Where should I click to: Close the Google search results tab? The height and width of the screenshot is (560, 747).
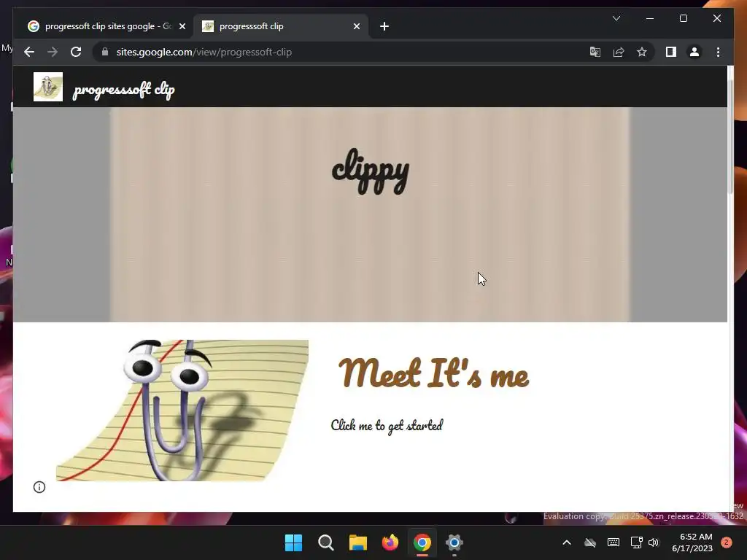coord(182,26)
